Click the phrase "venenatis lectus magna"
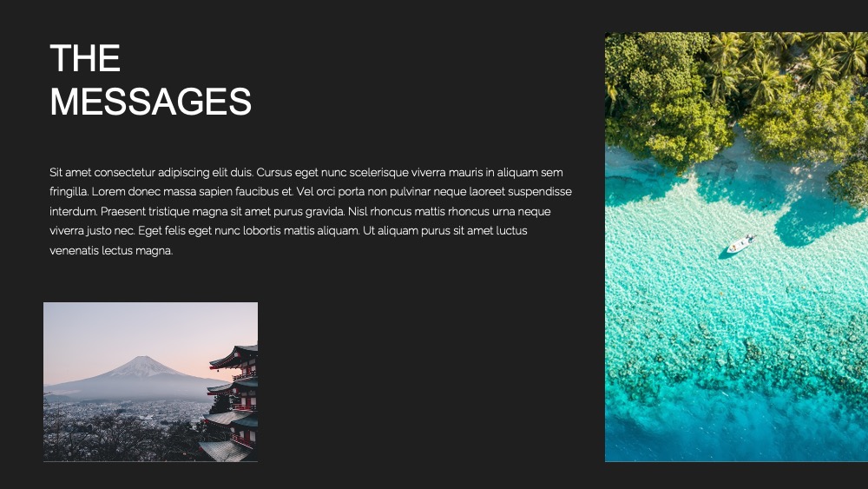The width and height of the screenshot is (868, 489). point(110,251)
